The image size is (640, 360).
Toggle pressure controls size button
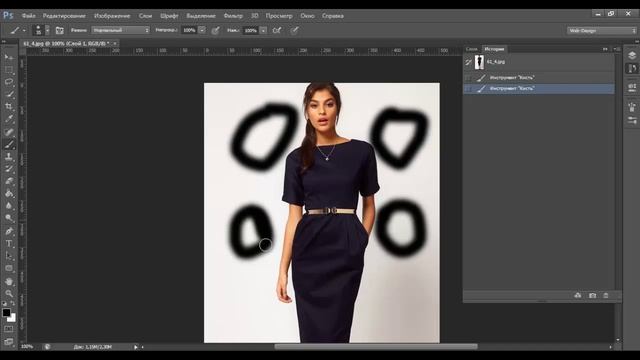click(x=294, y=30)
